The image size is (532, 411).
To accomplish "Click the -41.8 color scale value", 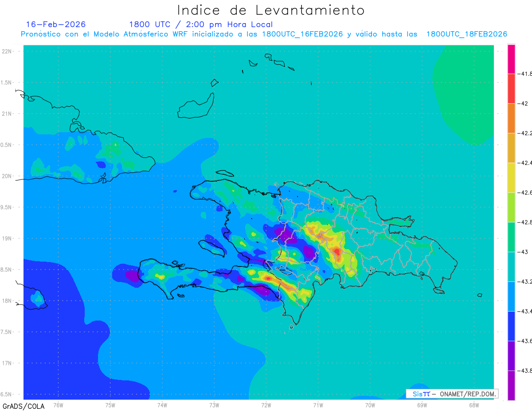I will 524,74.
